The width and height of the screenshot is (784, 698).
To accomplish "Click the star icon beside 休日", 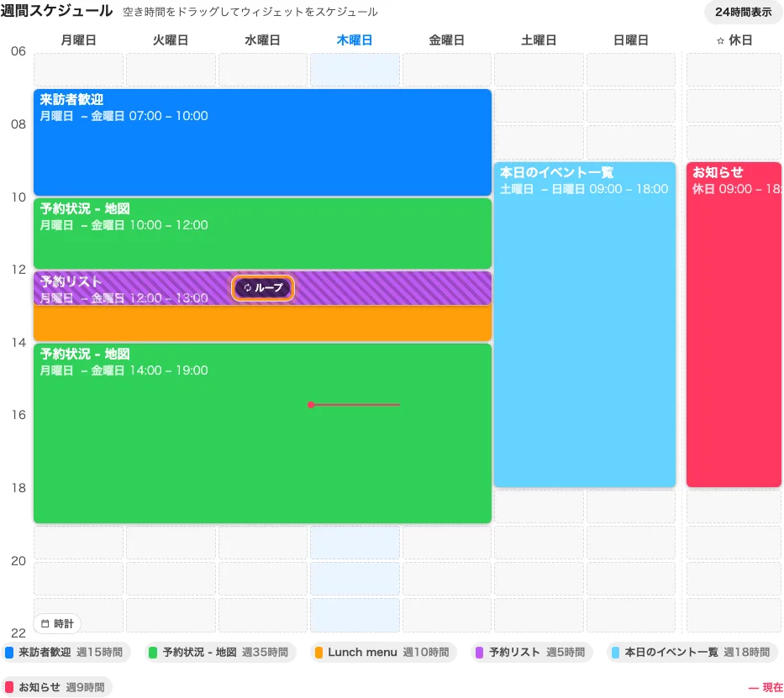I will 720,41.
